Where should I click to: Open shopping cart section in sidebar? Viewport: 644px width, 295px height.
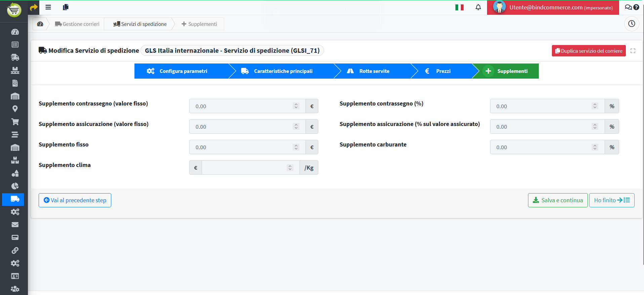15,122
